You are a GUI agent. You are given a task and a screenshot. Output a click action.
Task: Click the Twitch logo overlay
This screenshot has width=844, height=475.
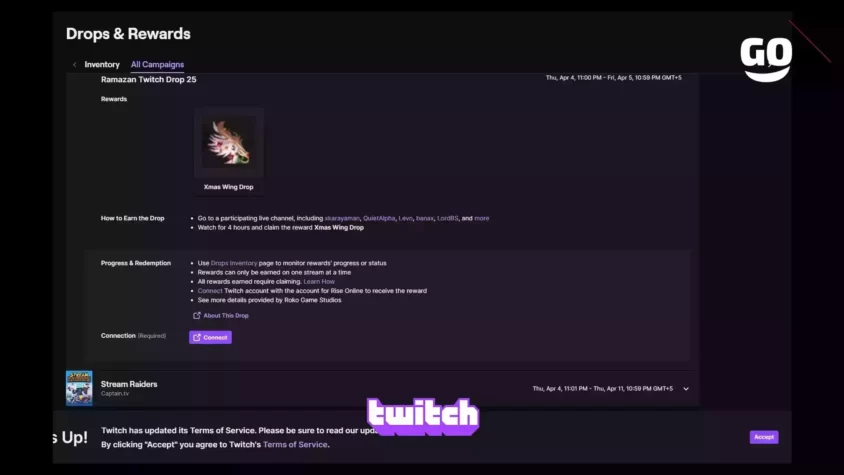[x=423, y=416]
